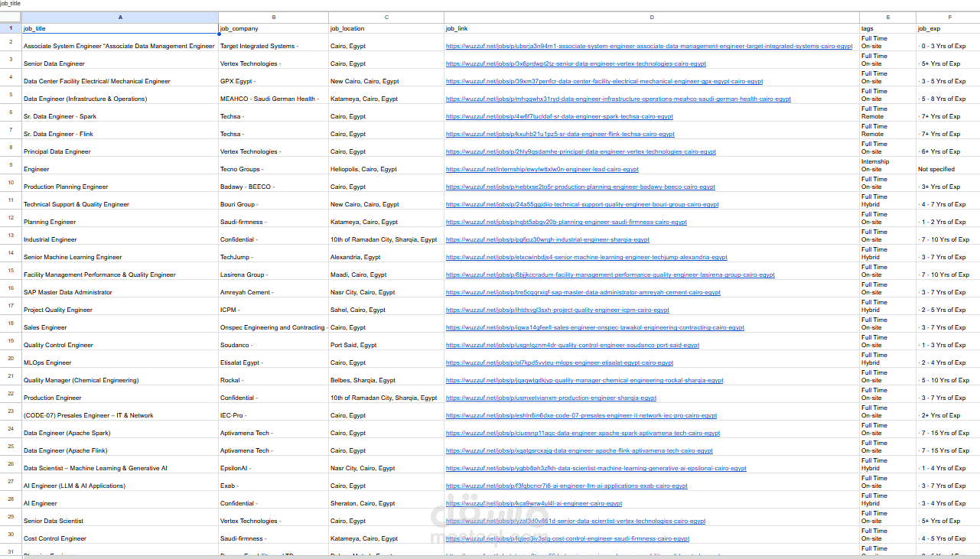Open the GPX Egypt data center job link
This screenshot has width=980, height=559.
pyautogui.click(x=604, y=82)
